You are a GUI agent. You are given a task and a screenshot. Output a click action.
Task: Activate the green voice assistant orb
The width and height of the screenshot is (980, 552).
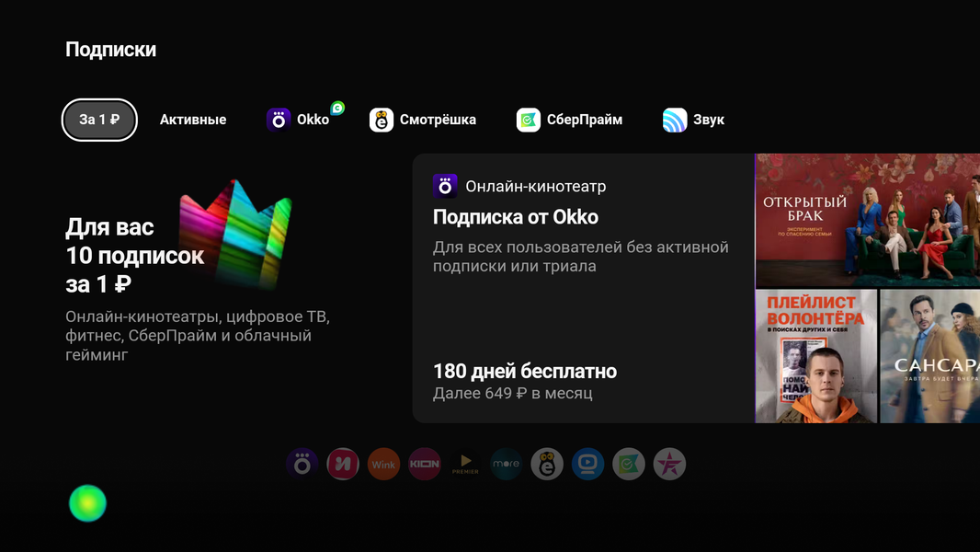coord(87,503)
